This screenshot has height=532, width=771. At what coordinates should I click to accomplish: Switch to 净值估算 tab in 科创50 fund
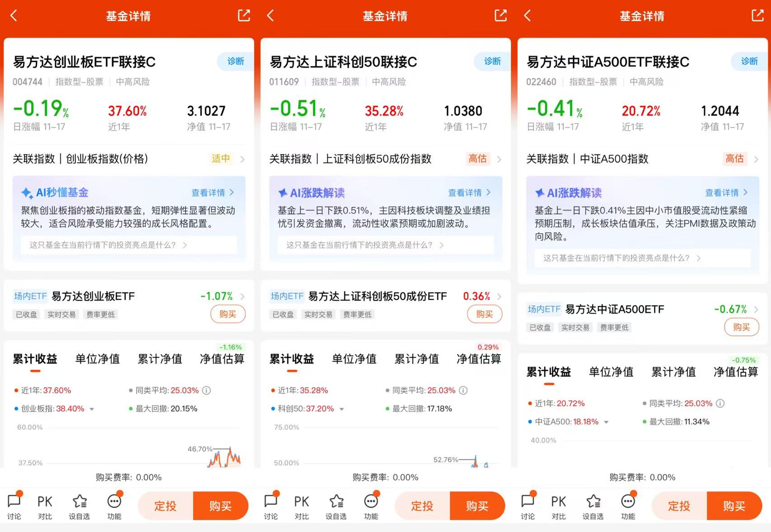tap(479, 359)
